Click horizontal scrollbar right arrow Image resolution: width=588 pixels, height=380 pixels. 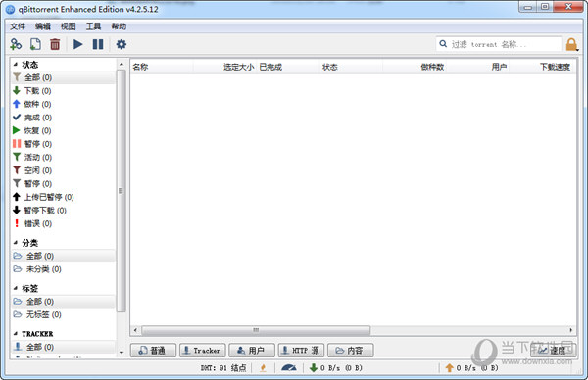point(570,330)
